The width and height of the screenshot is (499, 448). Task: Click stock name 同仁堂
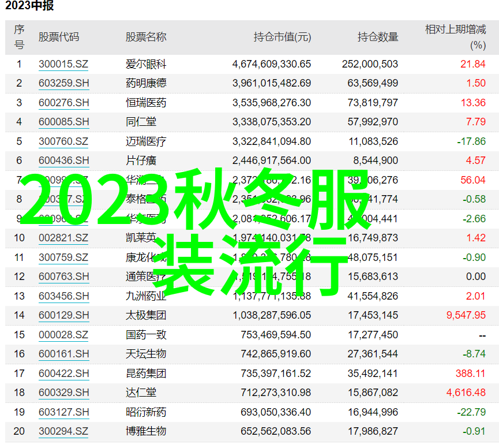click(x=141, y=122)
